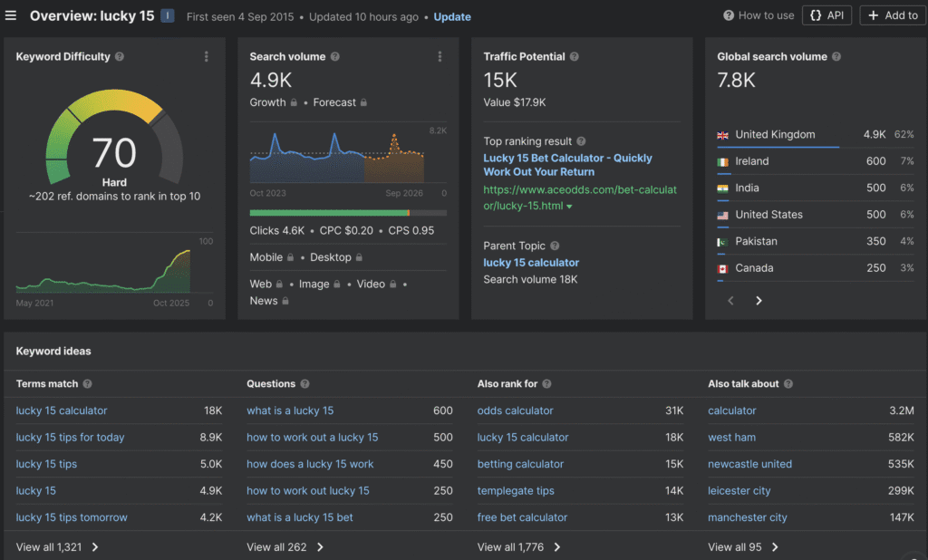Open Search volume three-dot options menu

(x=440, y=56)
